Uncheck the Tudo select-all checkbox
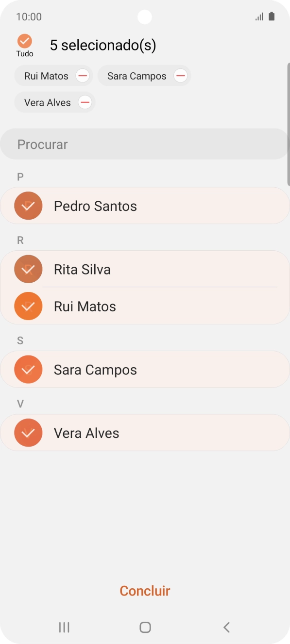The height and width of the screenshot is (644, 290). click(24, 41)
